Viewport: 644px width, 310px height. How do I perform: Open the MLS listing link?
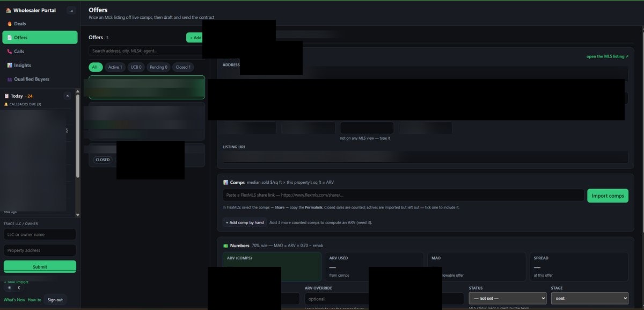click(x=607, y=56)
